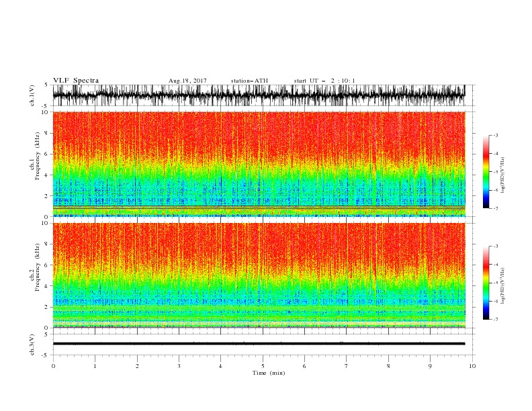The width and height of the screenshot is (532, 411).
Task: Click the 'log(PSD)(V²/Hz)' label beside ch.2 color bar
Action: [x=503, y=286]
